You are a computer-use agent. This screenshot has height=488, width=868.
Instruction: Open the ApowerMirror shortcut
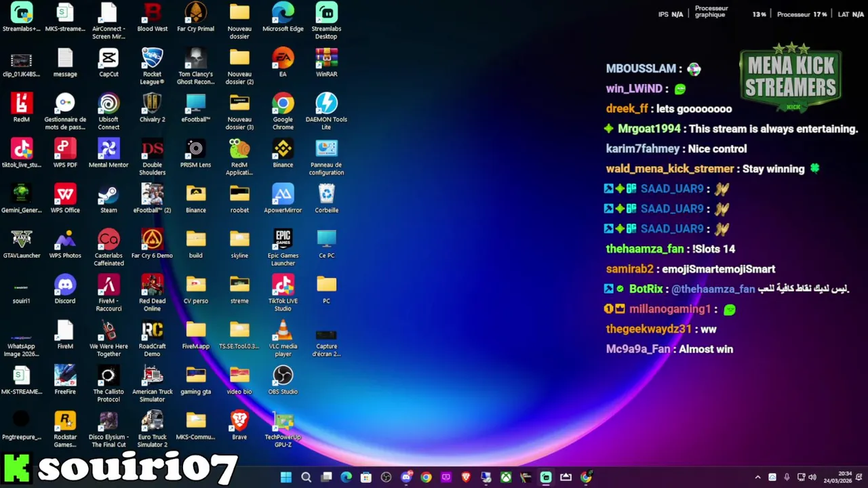[x=283, y=199]
